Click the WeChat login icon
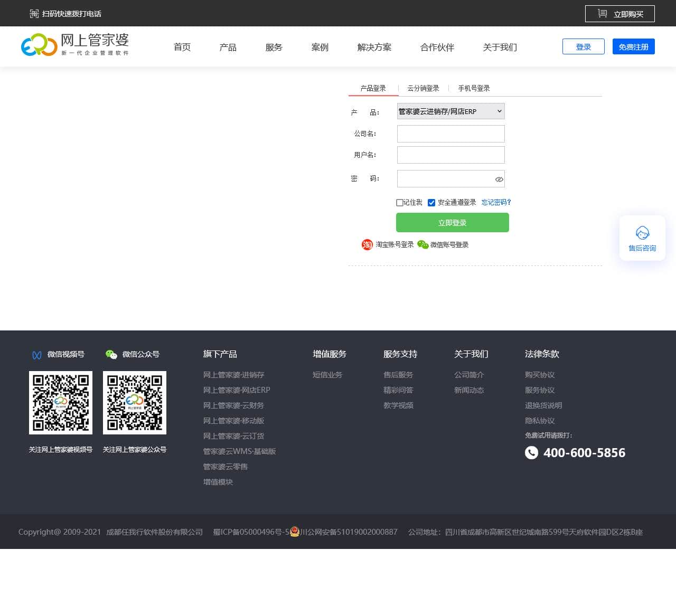Viewport: 676px width, 616px height. (423, 244)
